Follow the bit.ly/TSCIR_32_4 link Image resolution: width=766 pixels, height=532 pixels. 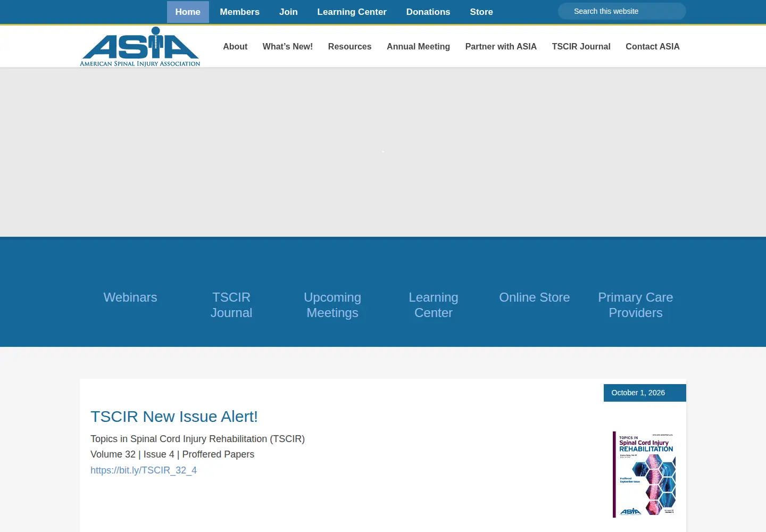point(144,470)
